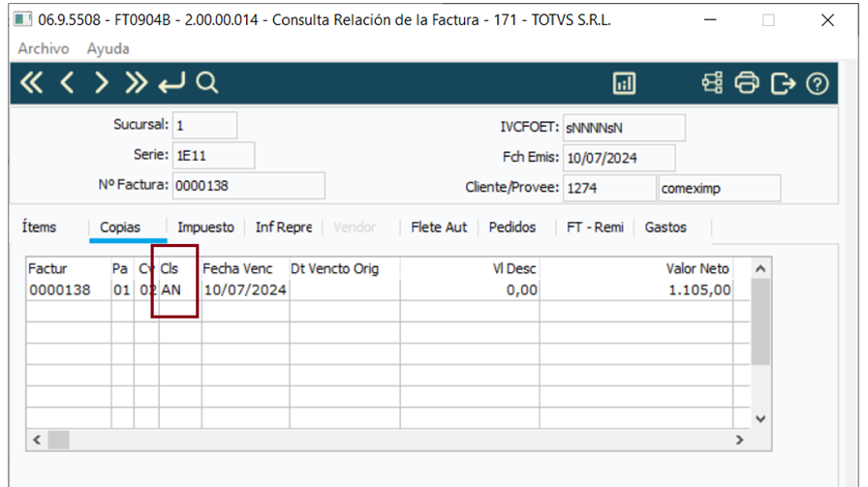868x487 pixels.
Task: Click grid vertical scrollbar down arrow
Action: (x=760, y=419)
